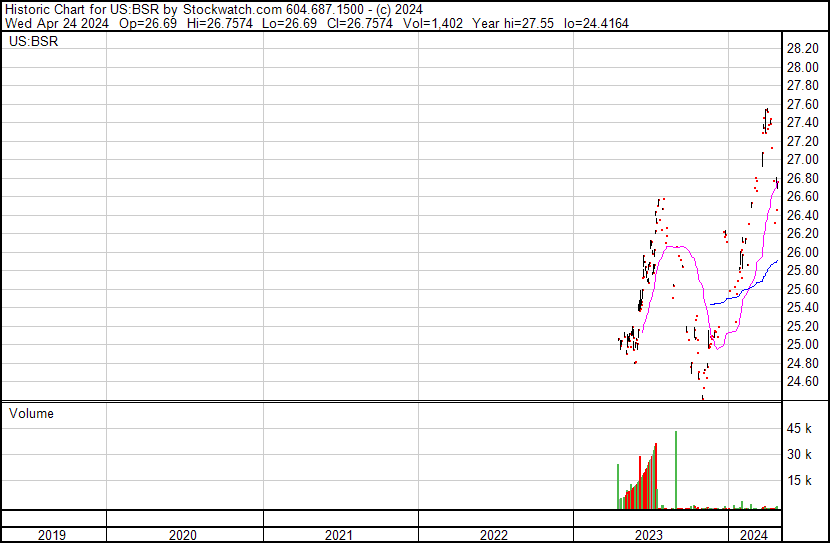Click the Vol=1,402 volume value
This screenshot has height=543, width=830.
pyautogui.click(x=433, y=24)
